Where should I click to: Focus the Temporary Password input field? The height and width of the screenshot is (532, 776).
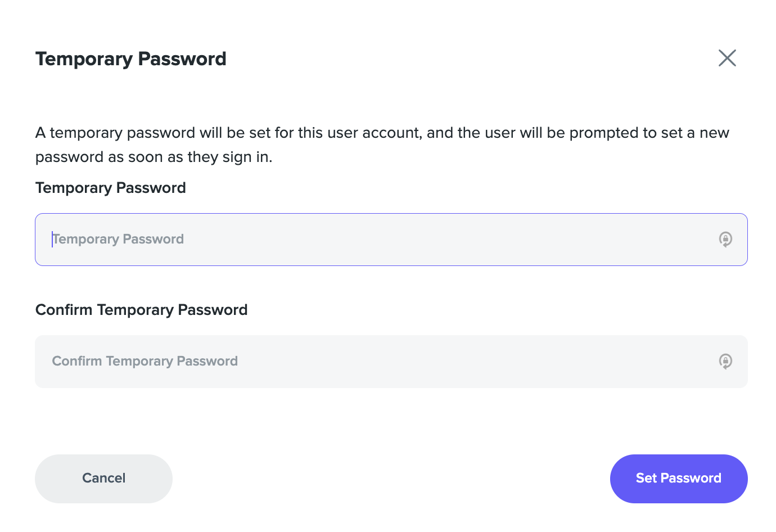coord(391,240)
